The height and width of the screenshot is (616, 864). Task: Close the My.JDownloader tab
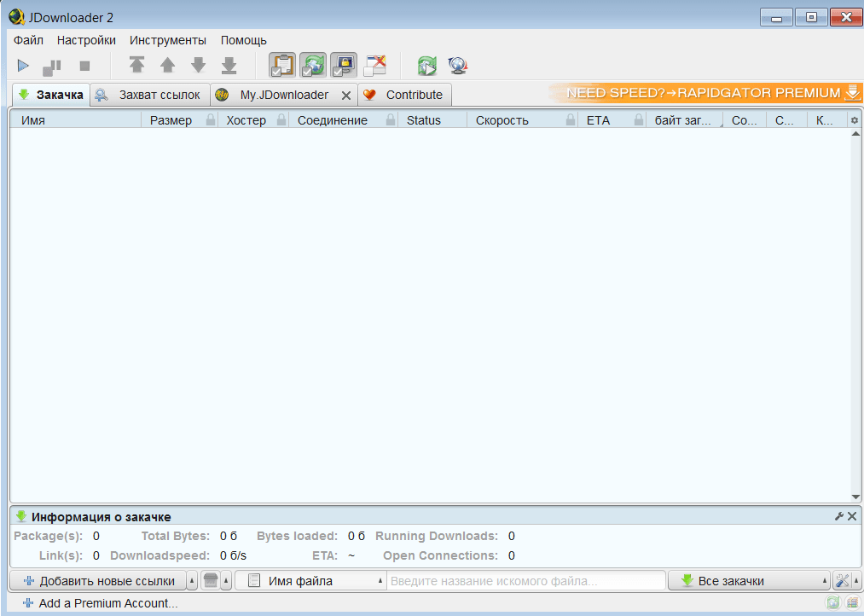click(x=346, y=96)
